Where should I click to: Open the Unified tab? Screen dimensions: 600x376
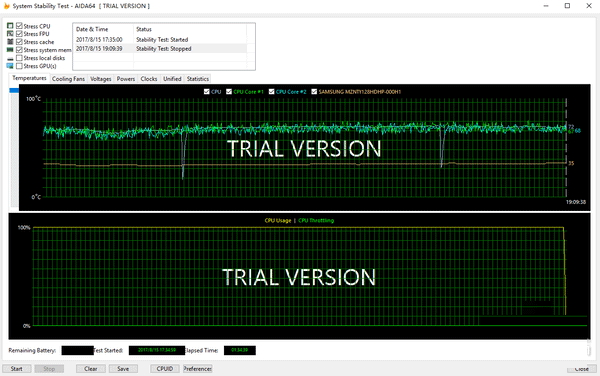tap(172, 79)
